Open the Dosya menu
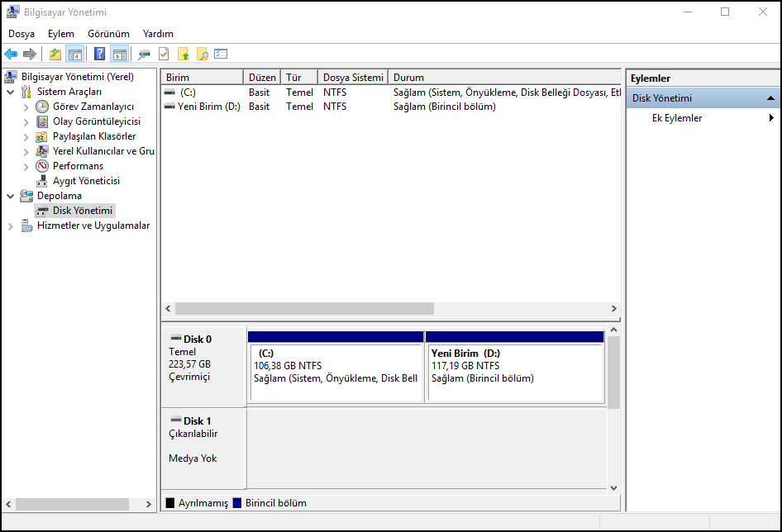Image resolution: width=782 pixels, height=532 pixels. pyautogui.click(x=21, y=34)
